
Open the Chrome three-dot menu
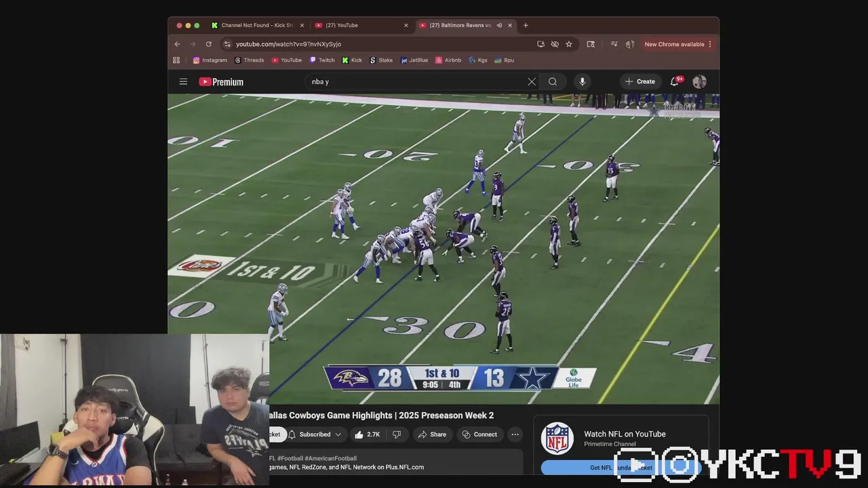(x=710, y=44)
